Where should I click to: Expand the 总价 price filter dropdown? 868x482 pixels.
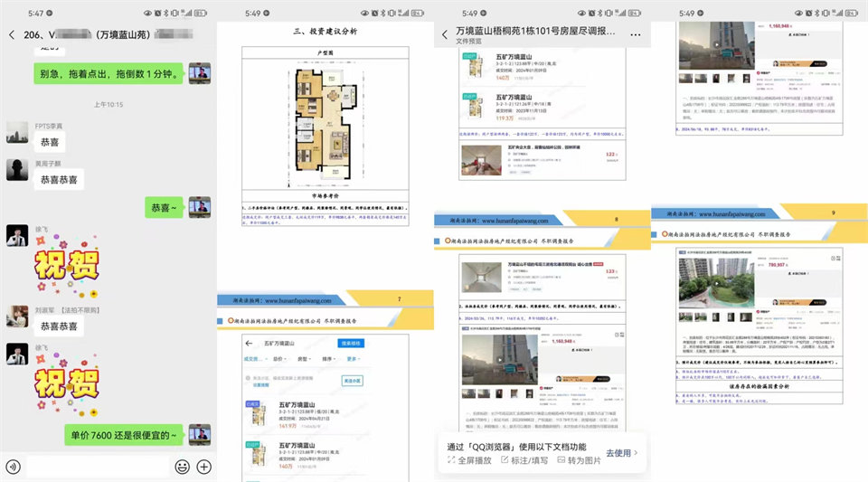[280, 359]
